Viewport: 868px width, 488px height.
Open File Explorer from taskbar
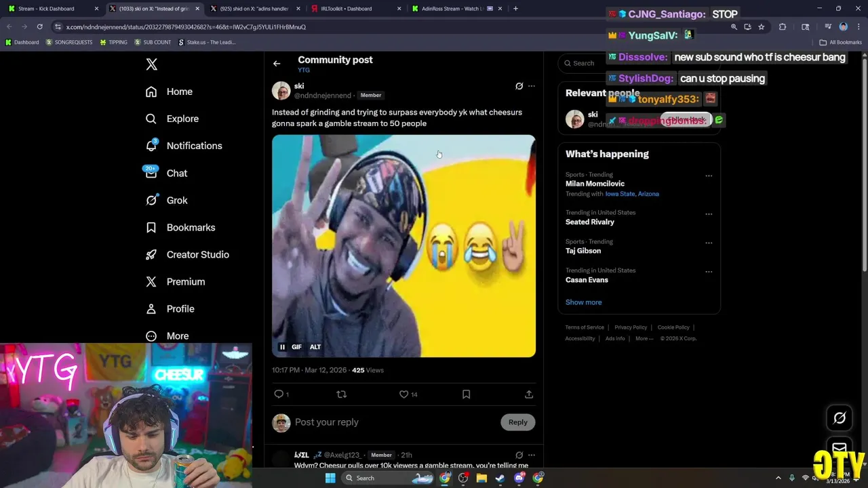coord(481,478)
